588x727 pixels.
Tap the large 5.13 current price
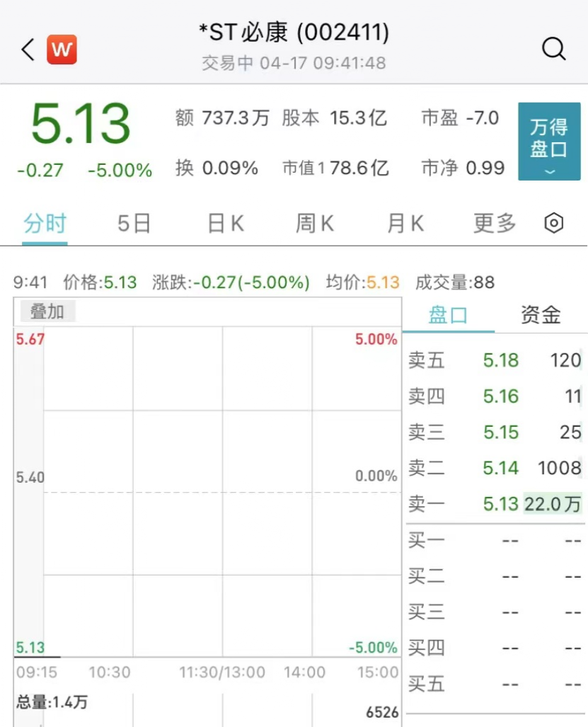click(81, 125)
